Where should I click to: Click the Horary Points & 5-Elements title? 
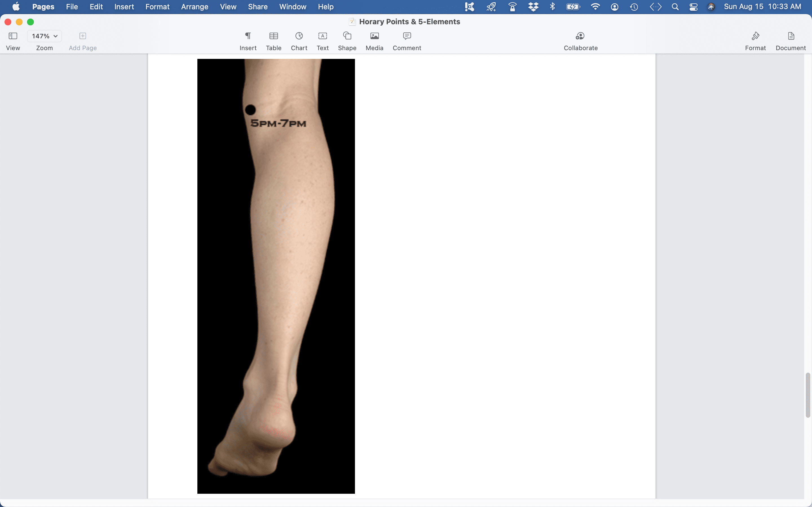[409, 22]
